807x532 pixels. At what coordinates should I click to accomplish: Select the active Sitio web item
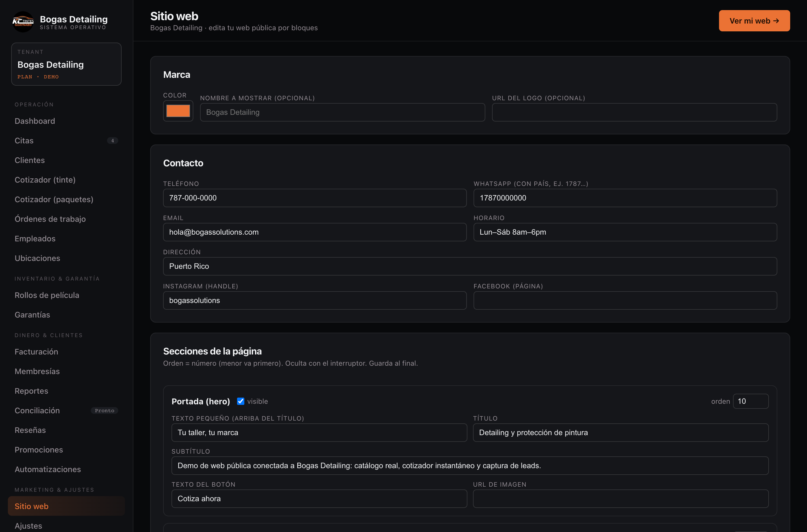click(x=66, y=506)
